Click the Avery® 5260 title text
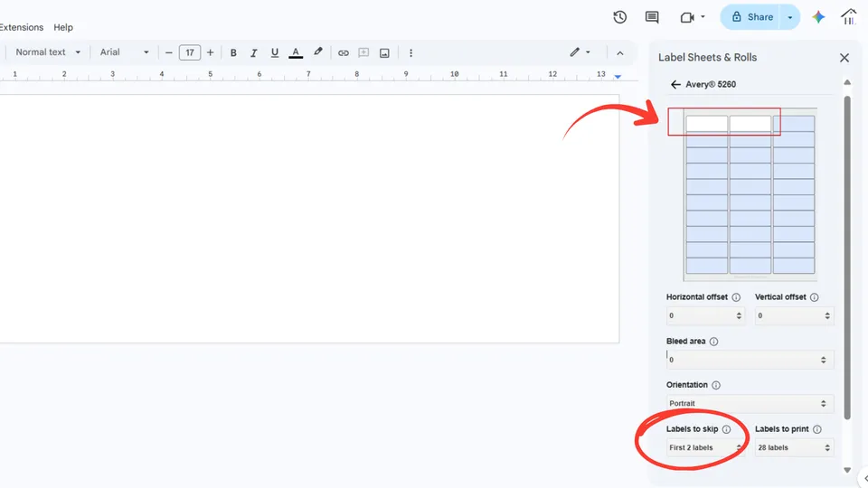This screenshot has height=488, width=868. point(711,84)
